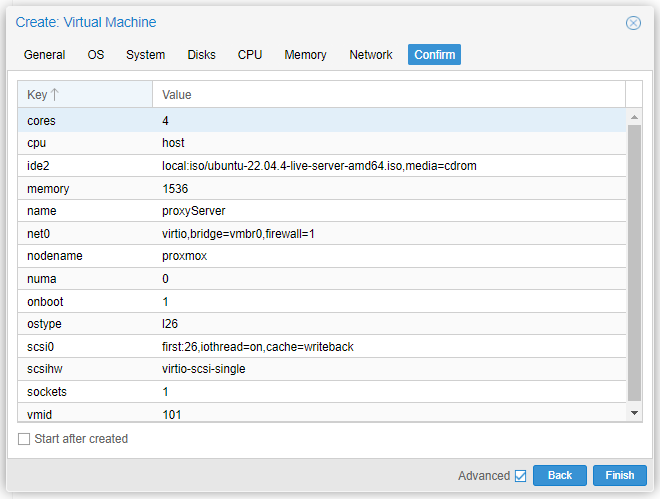Select the memory key cell
This screenshot has width=660, height=499.
point(48,188)
